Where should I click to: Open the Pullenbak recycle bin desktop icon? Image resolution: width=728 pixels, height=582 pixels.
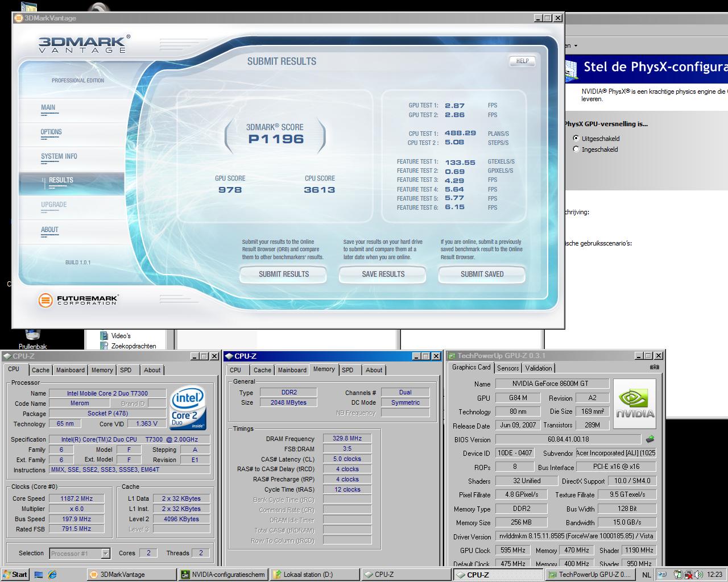32,339
